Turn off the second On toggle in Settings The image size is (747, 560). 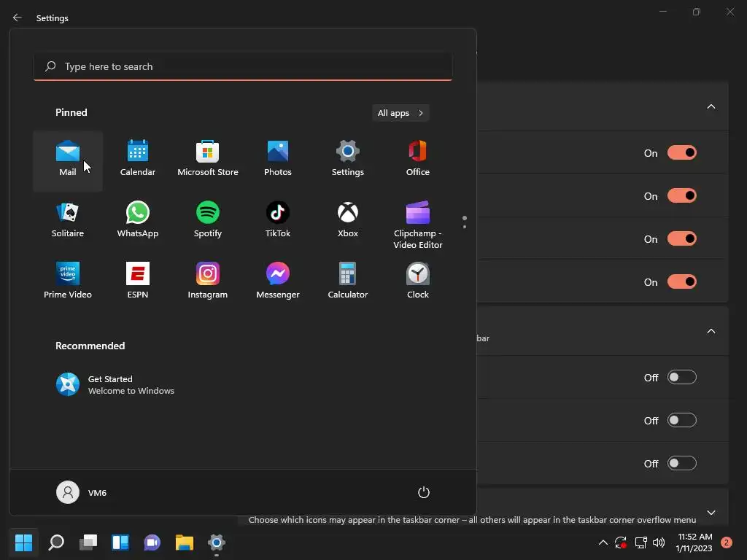pos(682,195)
